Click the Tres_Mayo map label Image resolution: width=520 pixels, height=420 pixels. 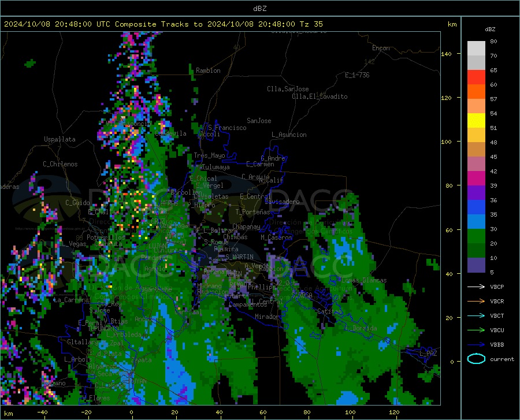(209, 155)
